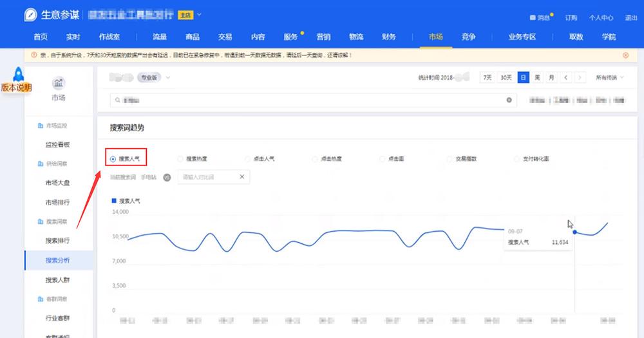The height and width of the screenshot is (338, 644).
Task: Select the 搜索热度 radio button
Action: tap(180, 158)
